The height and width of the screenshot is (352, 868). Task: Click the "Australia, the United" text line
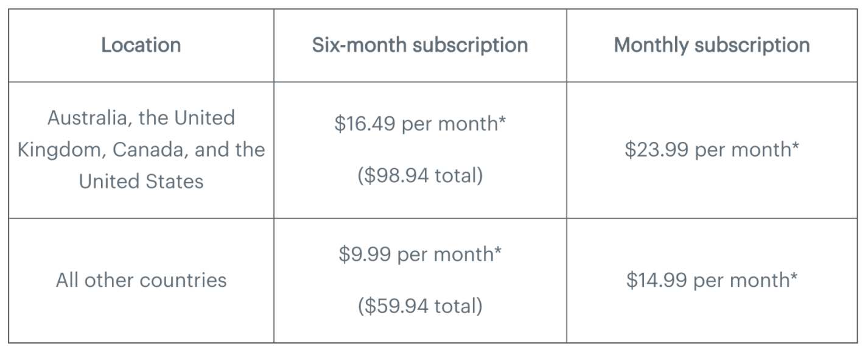pyautogui.click(x=141, y=118)
